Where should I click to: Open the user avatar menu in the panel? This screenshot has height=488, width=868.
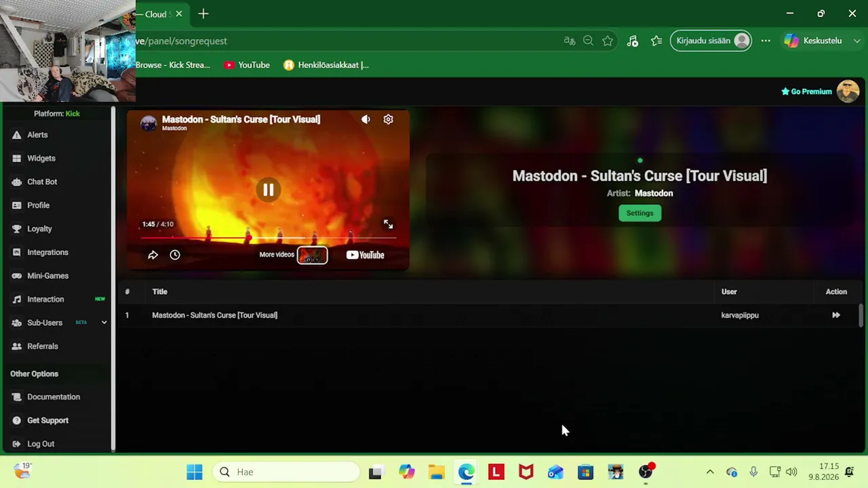coord(848,91)
